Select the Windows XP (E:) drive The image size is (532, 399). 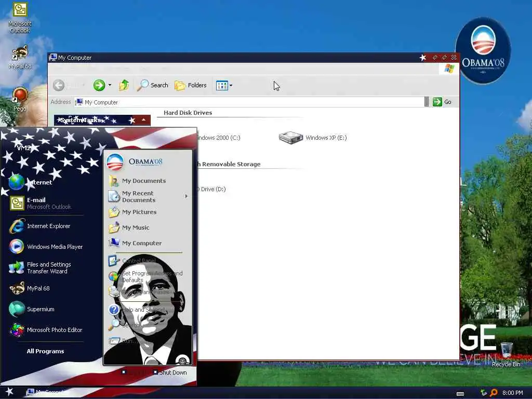coord(312,137)
